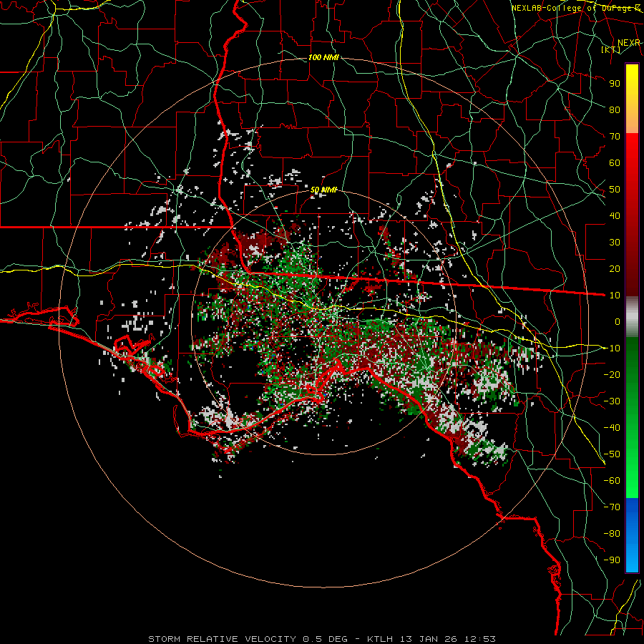The width and height of the screenshot is (644, 644).
Task: Click the KTLH radar site identifier
Action: (380, 639)
